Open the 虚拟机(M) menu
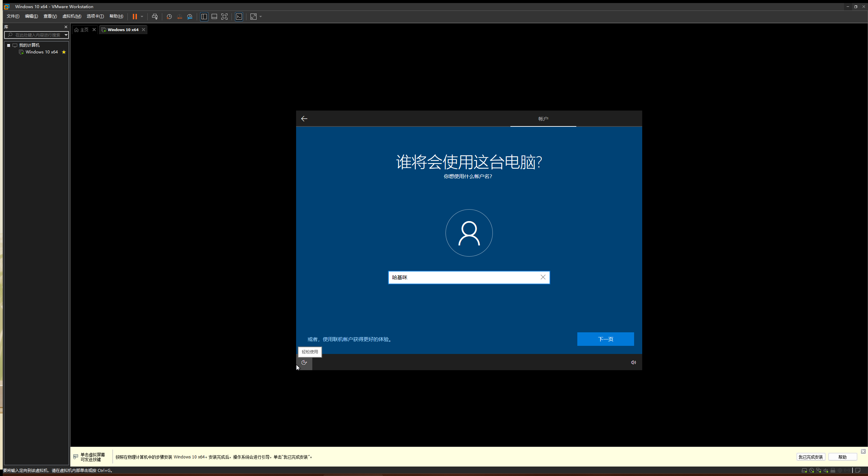This screenshot has height=476, width=868. (72, 16)
